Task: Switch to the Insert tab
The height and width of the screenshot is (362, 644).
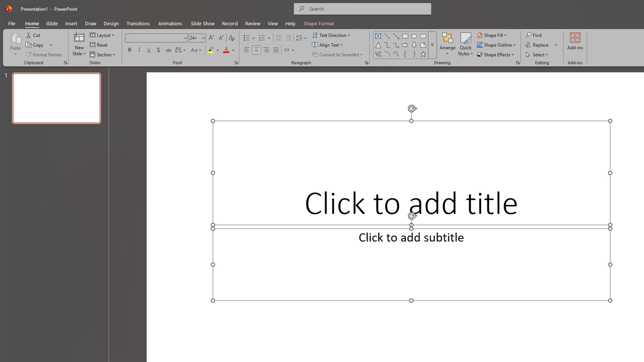Action: coord(71,23)
